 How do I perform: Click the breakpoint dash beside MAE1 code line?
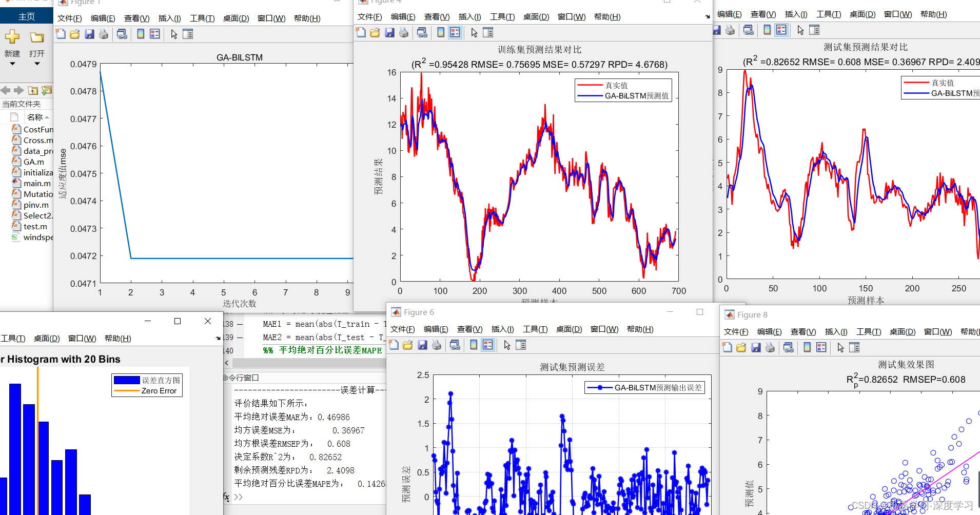[240, 324]
